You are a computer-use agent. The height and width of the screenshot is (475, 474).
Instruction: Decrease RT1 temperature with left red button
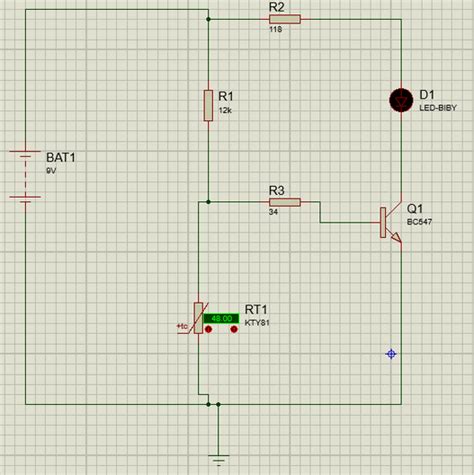[x=209, y=329]
